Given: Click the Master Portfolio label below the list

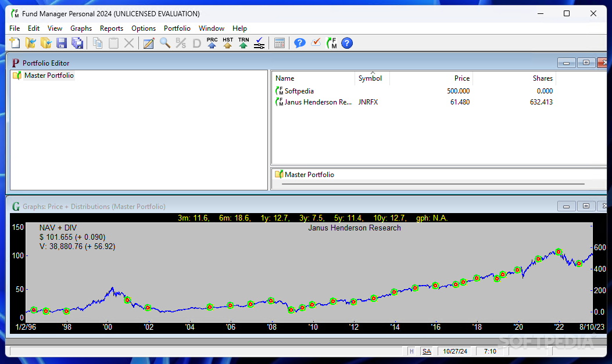Looking at the screenshot, I should [x=309, y=175].
